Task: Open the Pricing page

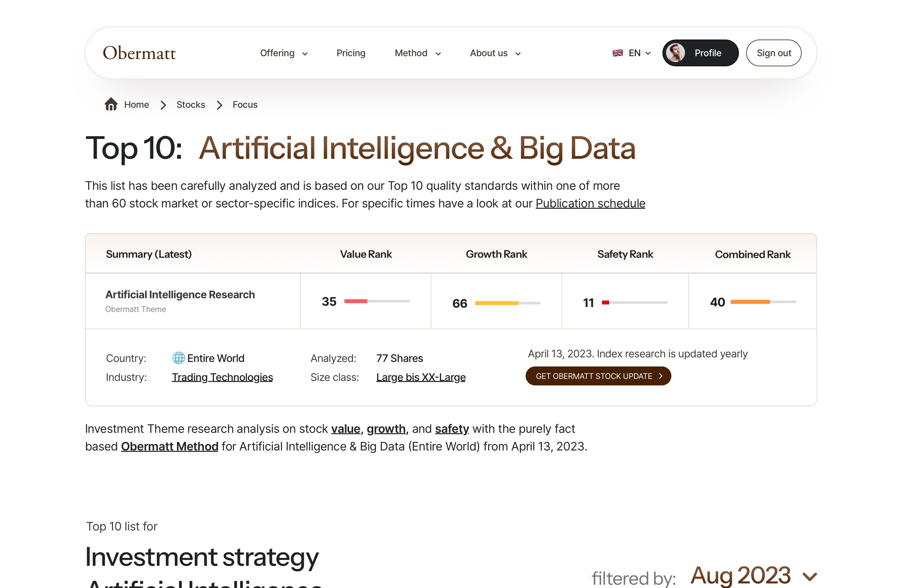Action: pyautogui.click(x=351, y=53)
